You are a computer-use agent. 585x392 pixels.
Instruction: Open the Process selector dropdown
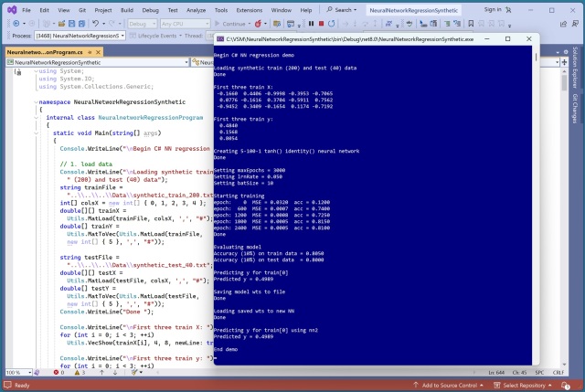click(80, 36)
